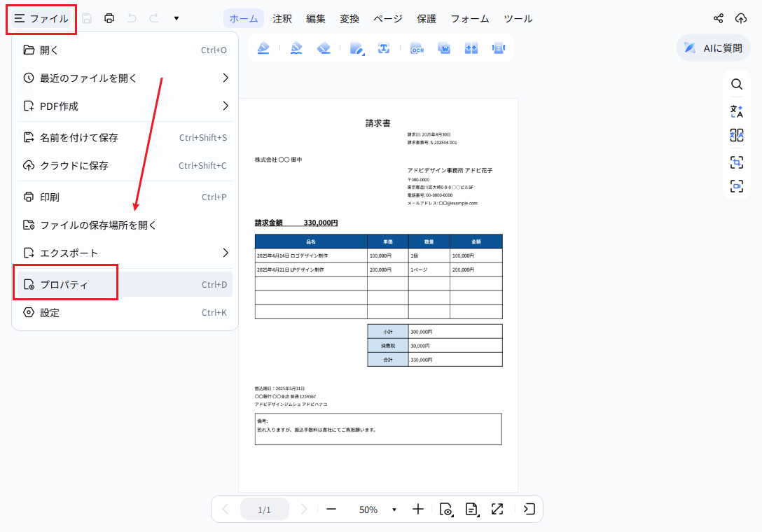Viewport: 762px width, 532px height.
Task: Select ファイルの保存場所を開く menu item
Action: click(x=125, y=225)
